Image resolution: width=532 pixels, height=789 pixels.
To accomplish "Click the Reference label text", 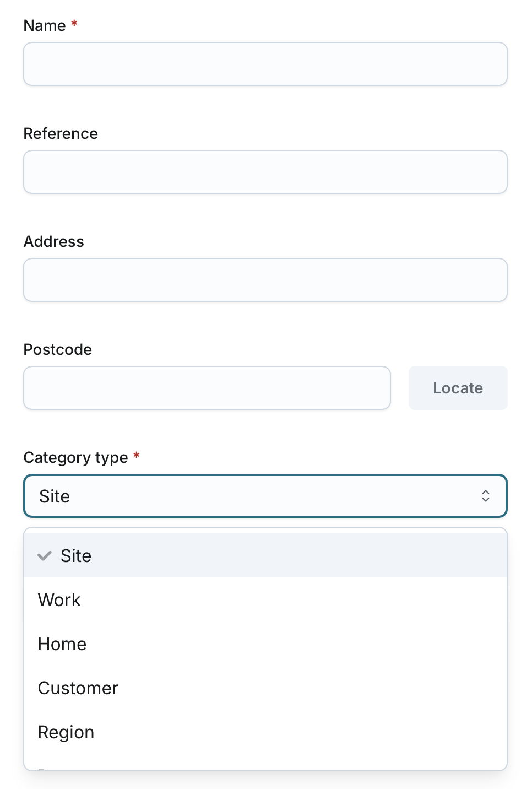I will pyautogui.click(x=61, y=133).
